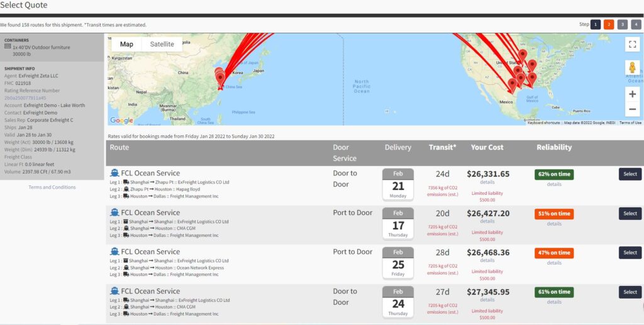Viewport: 644px width, 325px height.
Task: Click the Your Cost column header
Action: click(487, 147)
